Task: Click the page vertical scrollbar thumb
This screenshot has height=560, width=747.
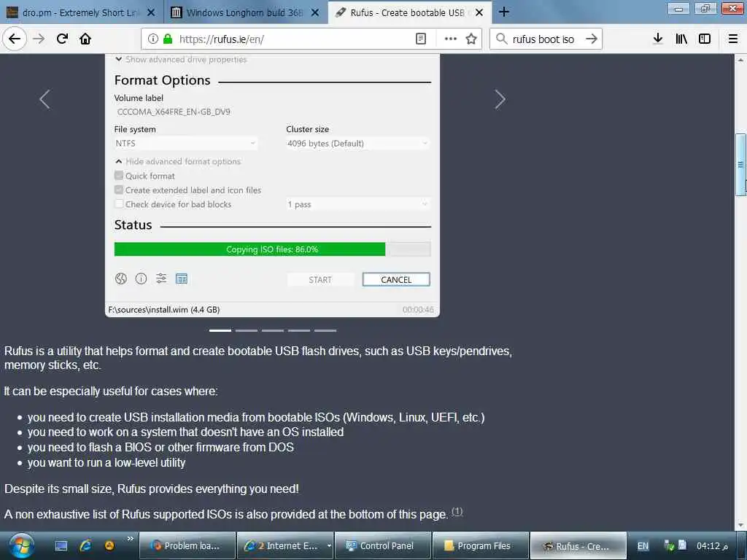Action: click(740, 165)
